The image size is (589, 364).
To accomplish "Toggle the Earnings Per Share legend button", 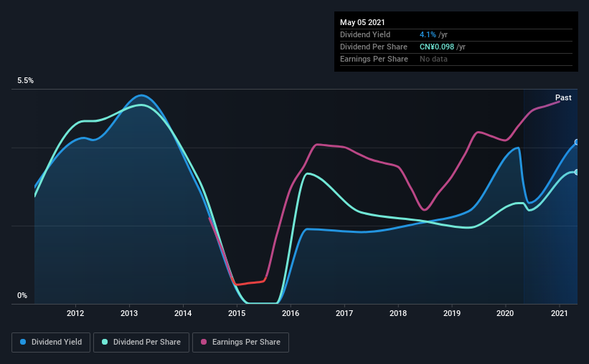I will coord(240,343).
